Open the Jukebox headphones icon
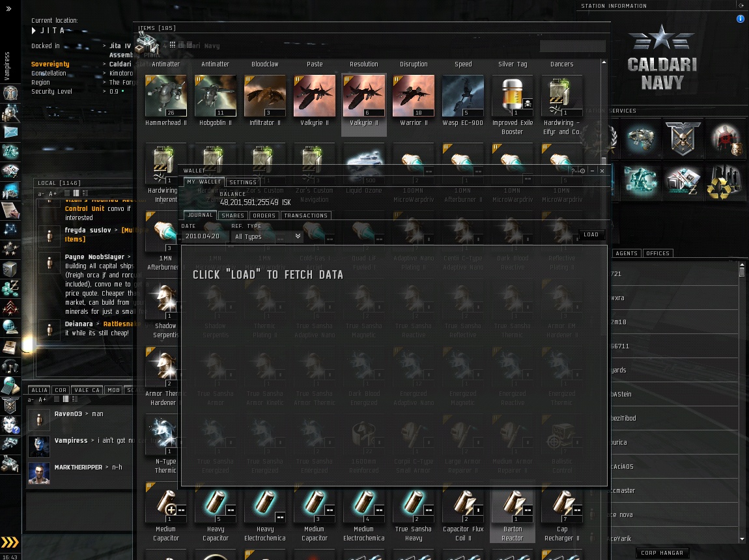The image size is (749, 560). 10,366
